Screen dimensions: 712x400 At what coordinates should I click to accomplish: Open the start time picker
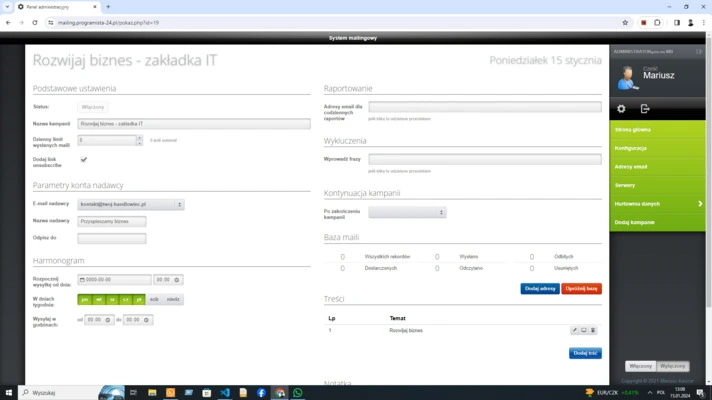(x=168, y=280)
